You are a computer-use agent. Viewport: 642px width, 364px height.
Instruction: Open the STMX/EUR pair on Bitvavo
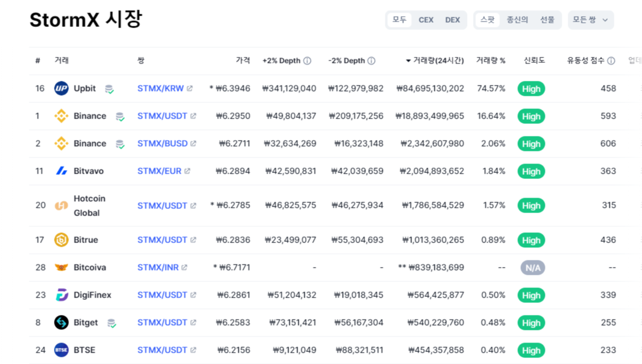pyautogui.click(x=159, y=171)
